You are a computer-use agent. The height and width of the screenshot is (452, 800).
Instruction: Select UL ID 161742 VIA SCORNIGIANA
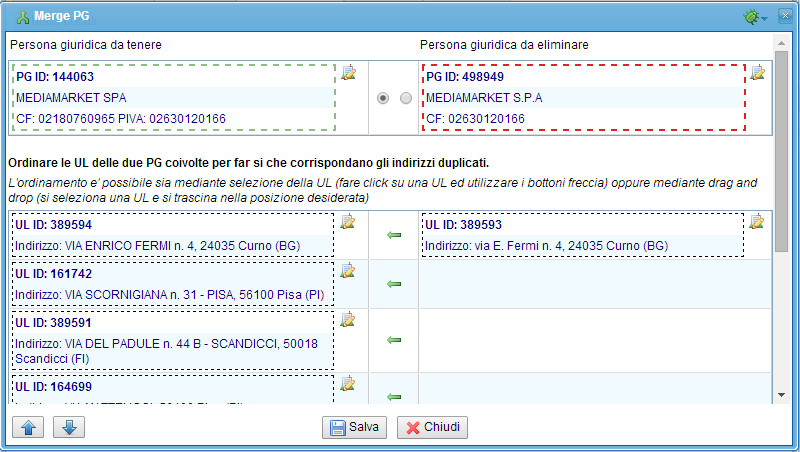coord(173,284)
